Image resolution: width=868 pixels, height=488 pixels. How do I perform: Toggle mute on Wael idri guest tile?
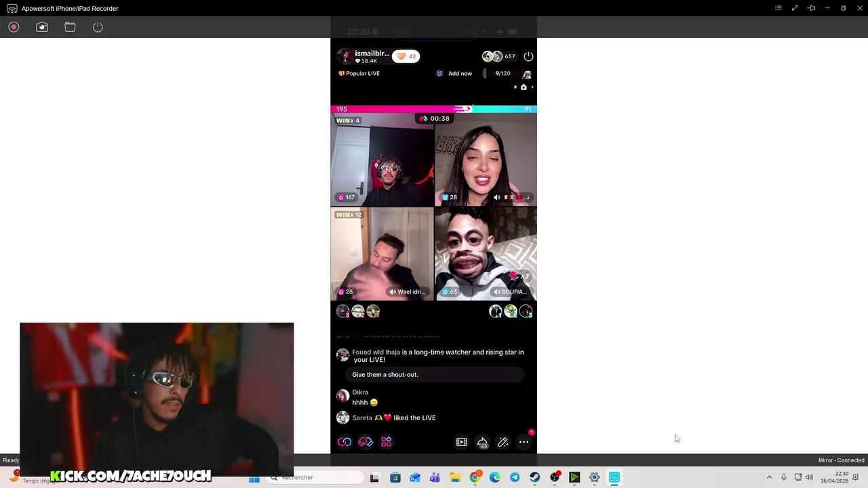pyautogui.click(x=393, y=292)
